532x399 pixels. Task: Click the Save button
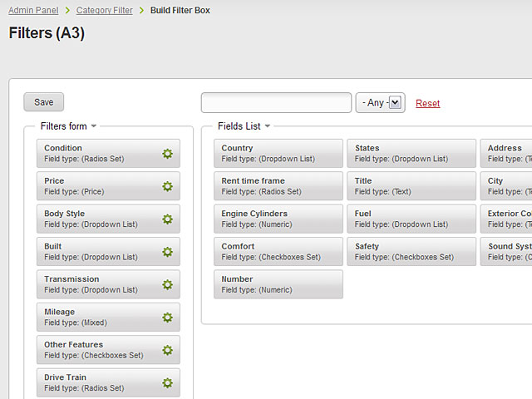coord(44,102)
